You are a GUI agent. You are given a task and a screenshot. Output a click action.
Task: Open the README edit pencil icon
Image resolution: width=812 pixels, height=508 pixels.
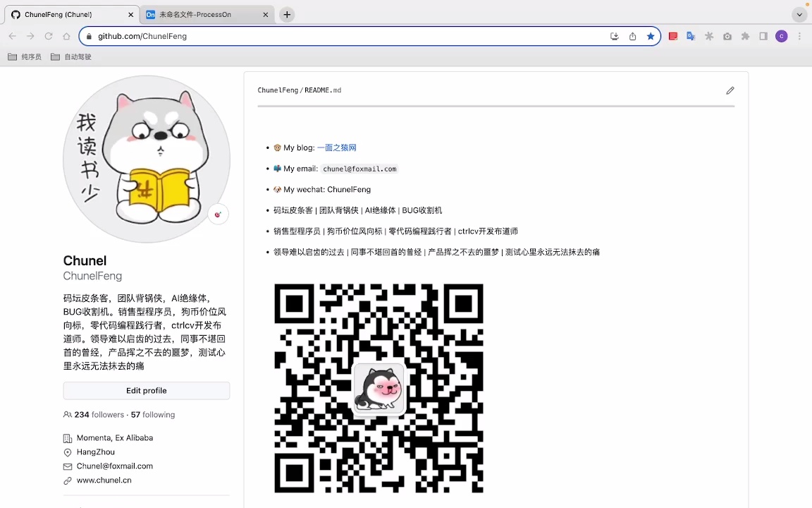[730, 90]
